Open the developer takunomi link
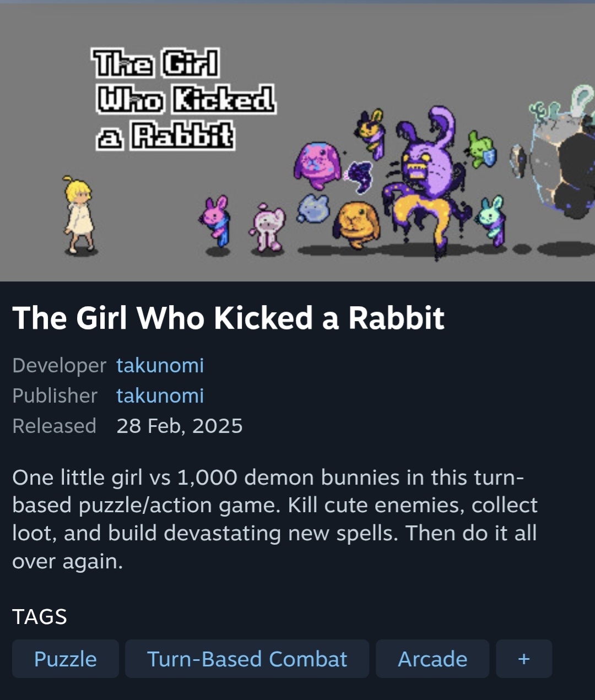This screenshot has height=700, width=595. (x=160, y=365)
